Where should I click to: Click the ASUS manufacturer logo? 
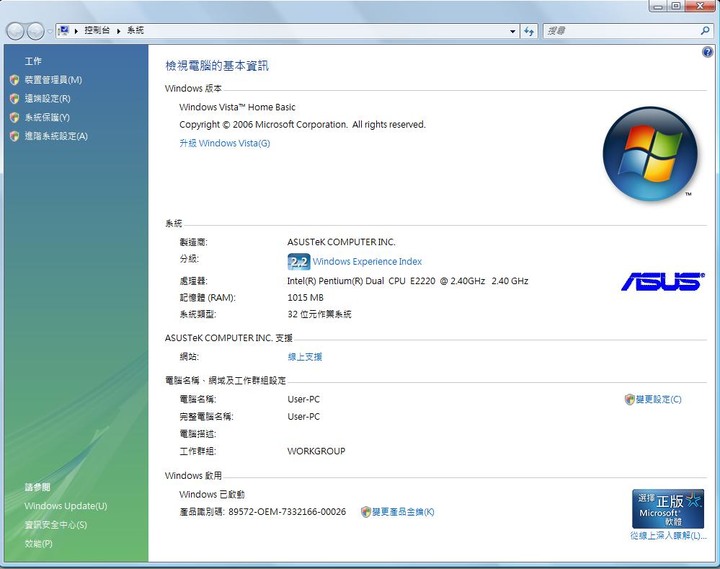(x=663, y=282)
